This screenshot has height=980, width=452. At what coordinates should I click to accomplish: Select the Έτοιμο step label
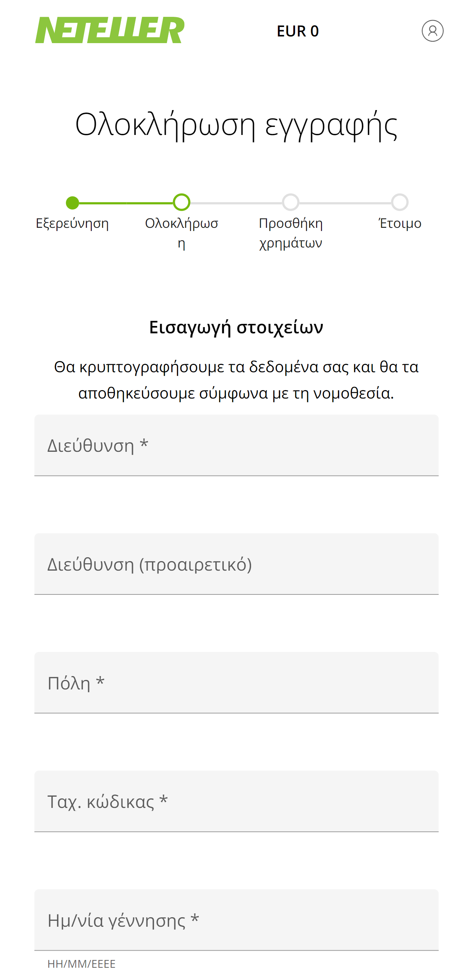(x=400, y=223)
